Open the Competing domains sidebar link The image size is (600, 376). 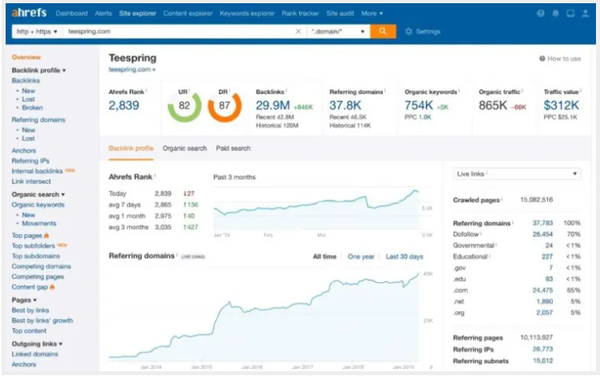tap(41, 266)
